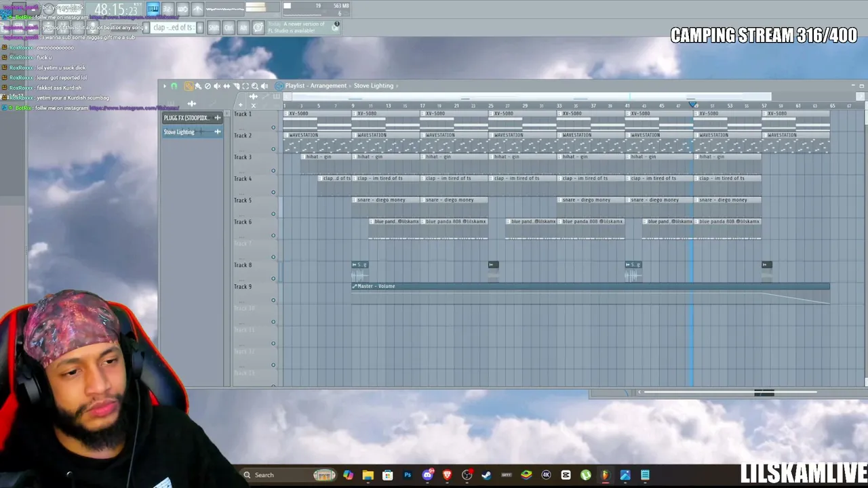Open menu of first WAVESTATION clip
Viewport: 868px width, 488px height.
(x=286, y=135)
